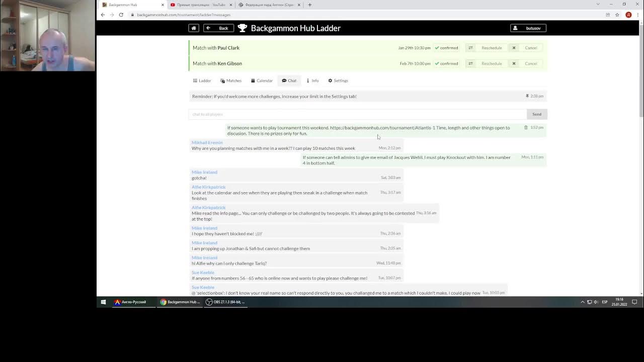Click Mike Ireland's name above 'gotcha!'
This screenshot has width=644, height=362.
click(x=204, y=172)
